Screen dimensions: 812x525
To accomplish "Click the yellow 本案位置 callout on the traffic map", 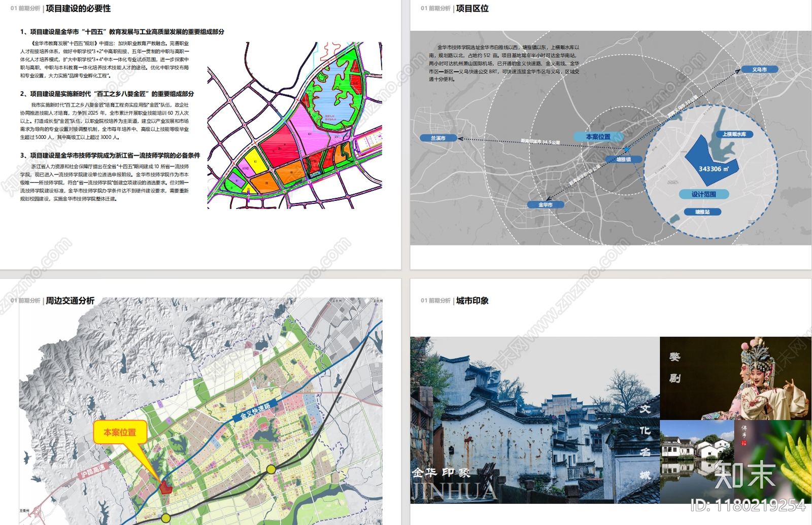I will click(x=120, y=432).
